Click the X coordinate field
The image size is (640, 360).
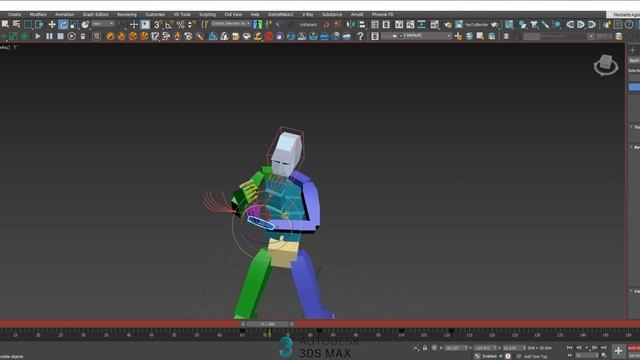[x=456, y=348]
